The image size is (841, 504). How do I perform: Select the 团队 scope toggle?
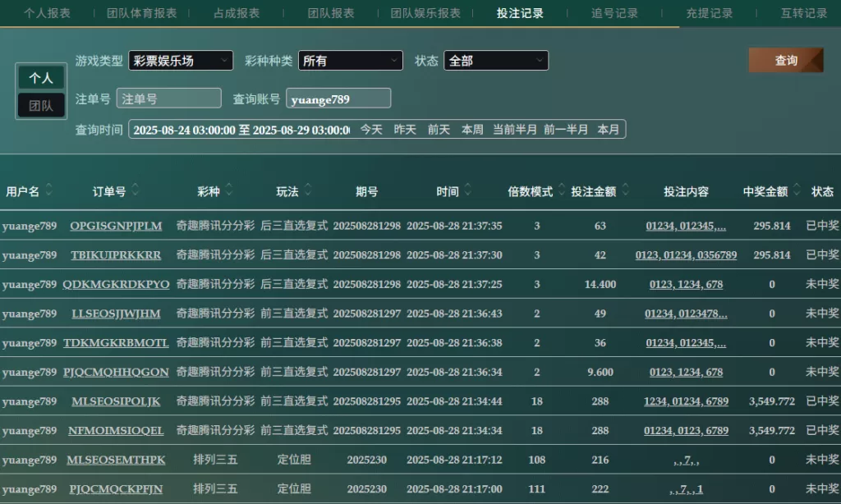(x=41, y=106)
